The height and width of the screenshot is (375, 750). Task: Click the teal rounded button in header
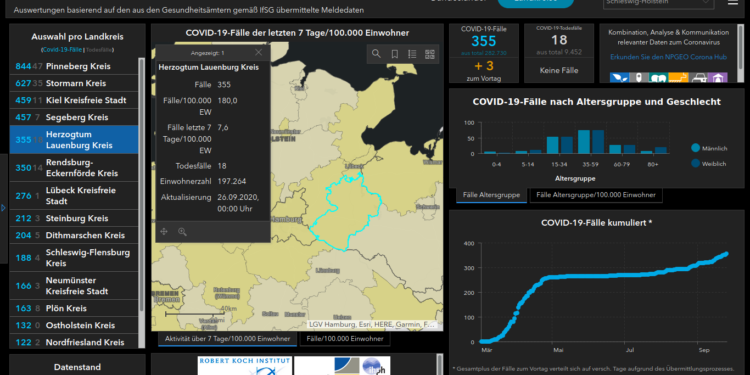click(x=536, y=3)
